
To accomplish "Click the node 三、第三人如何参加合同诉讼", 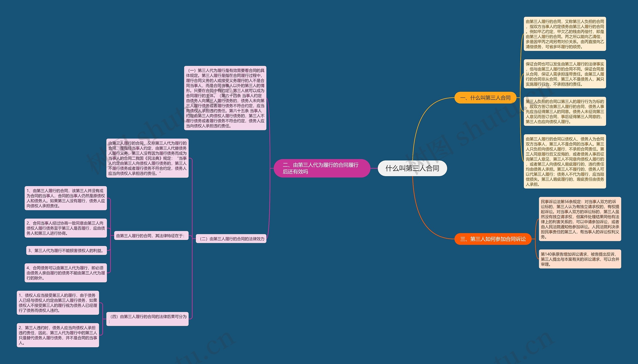I will tap(492, 239).
